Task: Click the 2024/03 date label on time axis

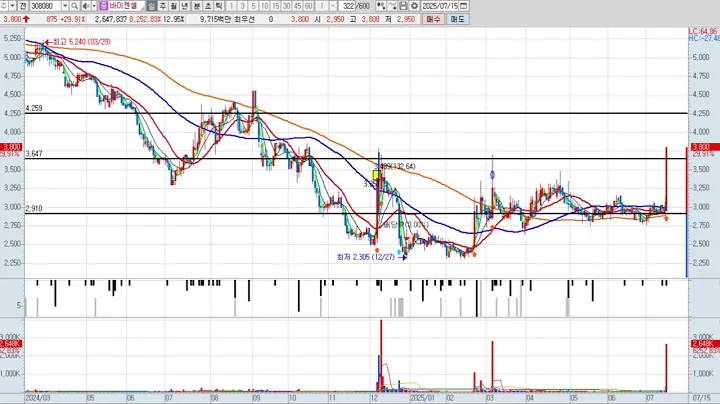Action: point(38,398)
